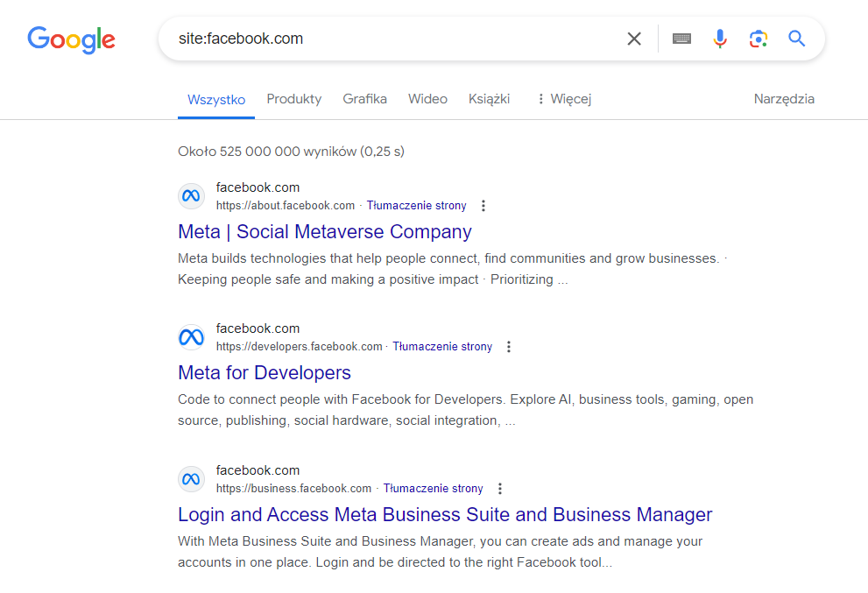
Task: Open the Narzędzia search tools
Action: click(x=784, y=99)
